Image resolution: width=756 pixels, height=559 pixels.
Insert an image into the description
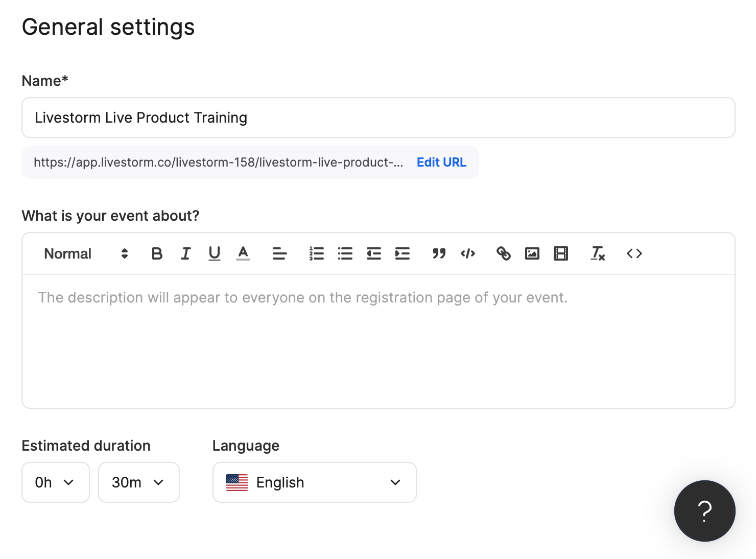532,253
